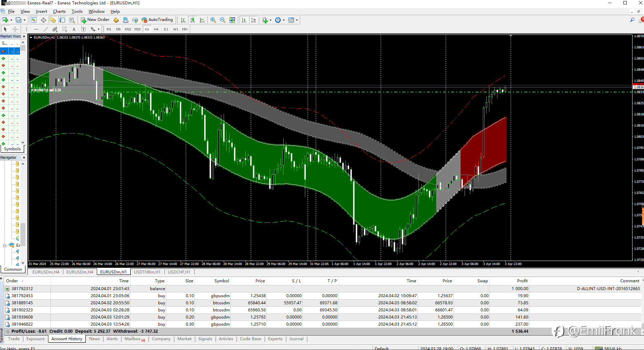The width and height of the screenshot is (644, 350).
Task: Select the crosshair tool
Action: 15,29
